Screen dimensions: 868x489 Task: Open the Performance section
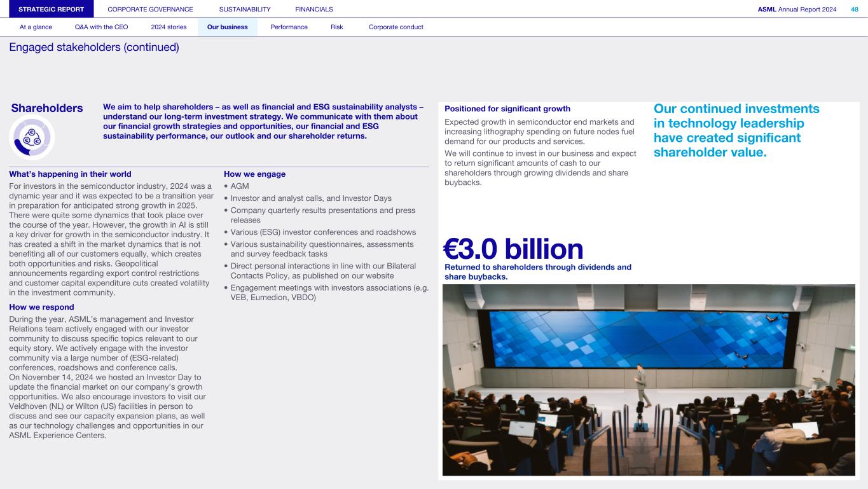[289, 27]
